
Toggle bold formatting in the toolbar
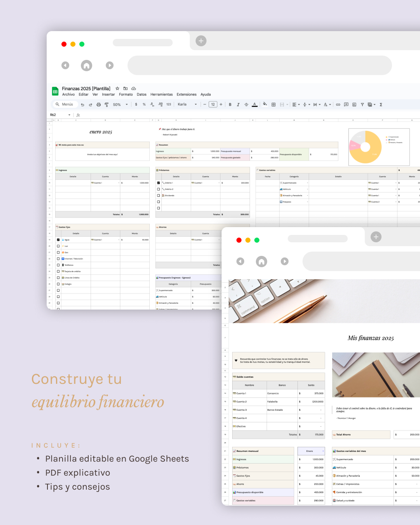click(230, 105)
